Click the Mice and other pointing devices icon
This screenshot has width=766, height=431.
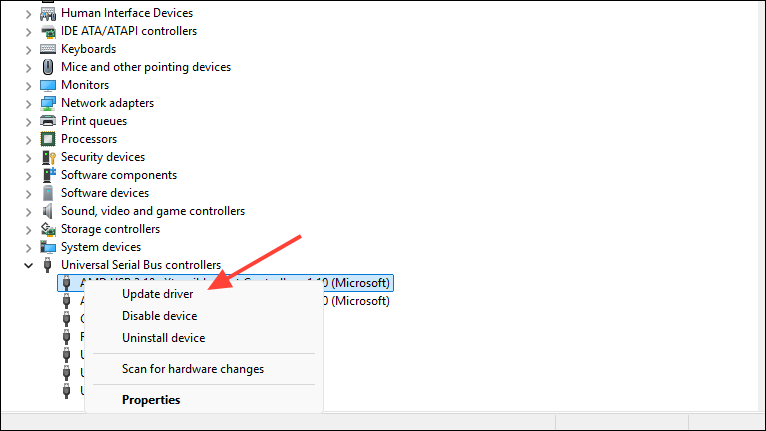coord(48,67)
